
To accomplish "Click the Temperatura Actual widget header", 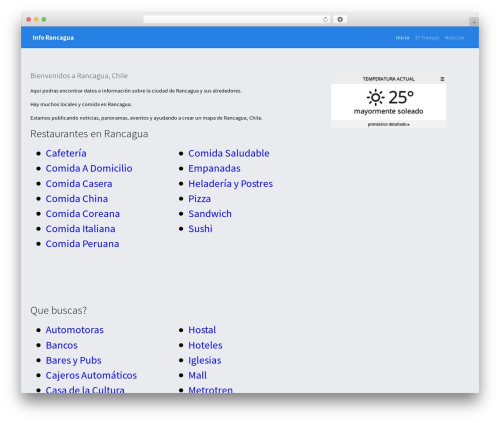I will (388, 79).
